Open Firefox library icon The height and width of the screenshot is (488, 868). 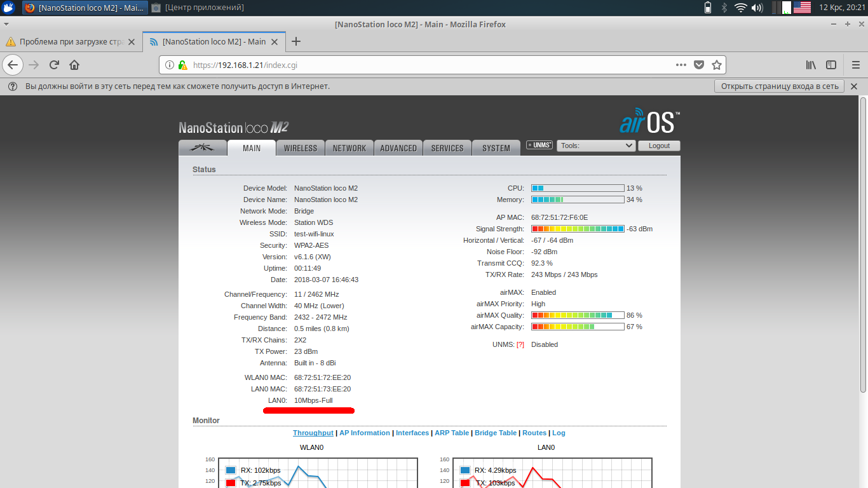(x=811, y=65)
